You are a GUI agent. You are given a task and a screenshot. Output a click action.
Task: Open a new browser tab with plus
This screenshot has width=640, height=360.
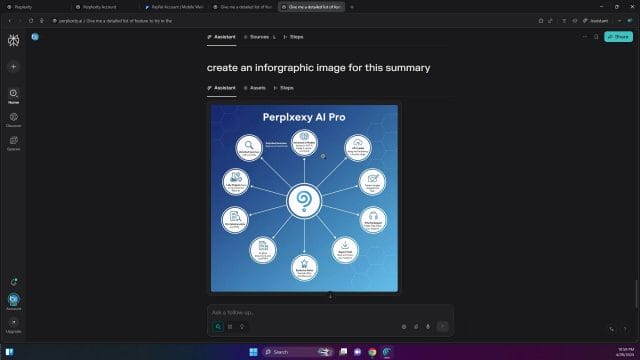352,7
